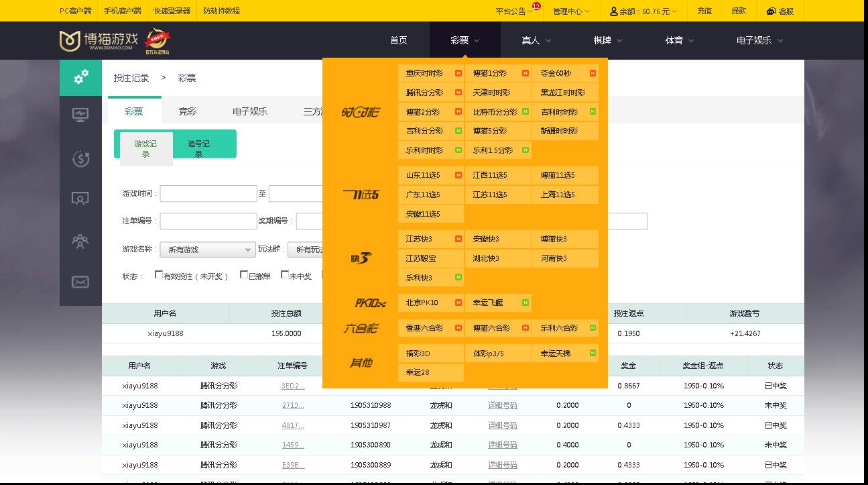
Task: Click the user balance avatar icon
Action: [613, 11]
